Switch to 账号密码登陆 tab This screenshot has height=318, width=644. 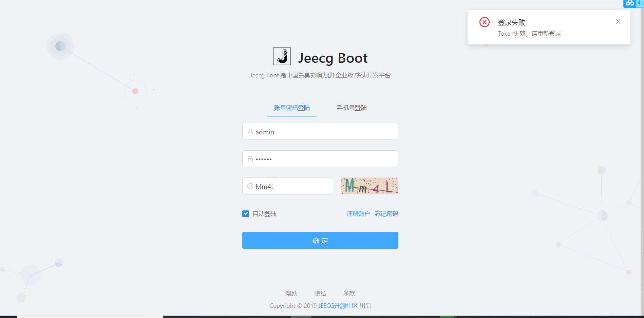click(x=292, y=108)
